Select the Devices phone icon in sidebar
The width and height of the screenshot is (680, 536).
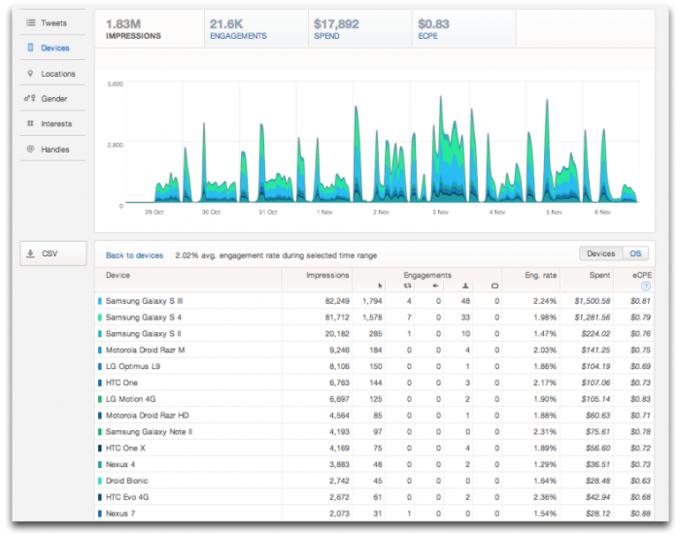coord(30,48)
